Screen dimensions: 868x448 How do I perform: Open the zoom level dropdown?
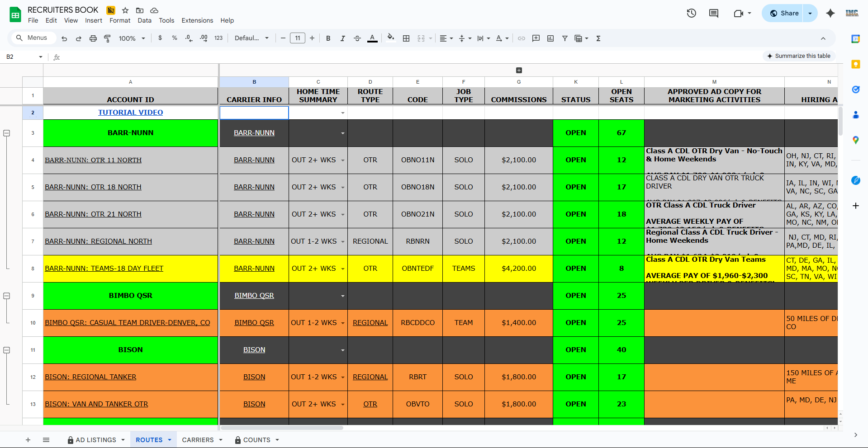tap(132, 38)
